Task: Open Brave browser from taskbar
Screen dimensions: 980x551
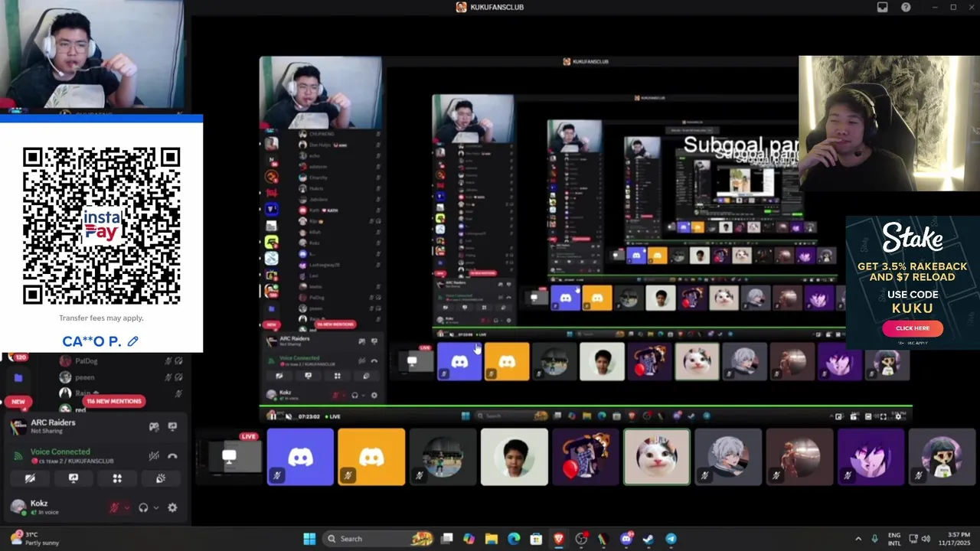Action: click(x=559, y=539)
